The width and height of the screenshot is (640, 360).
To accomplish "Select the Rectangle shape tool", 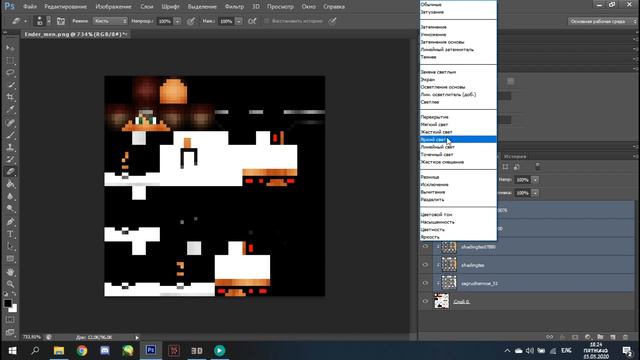I will click(10, 259).
